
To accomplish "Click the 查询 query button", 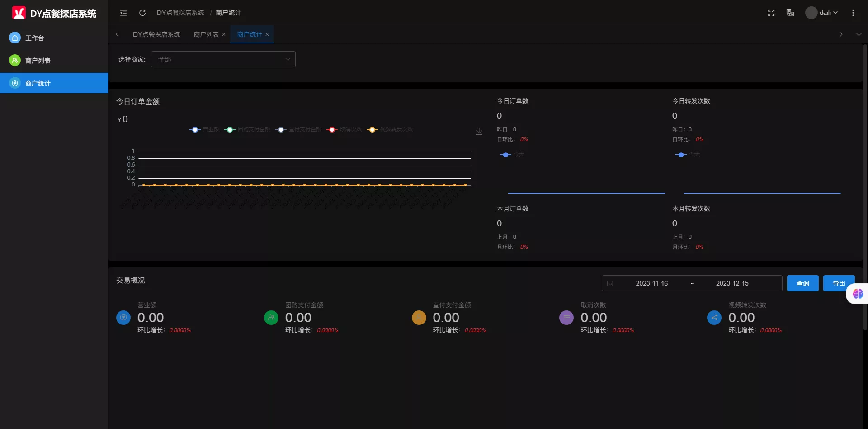I will tap(802, 283).
